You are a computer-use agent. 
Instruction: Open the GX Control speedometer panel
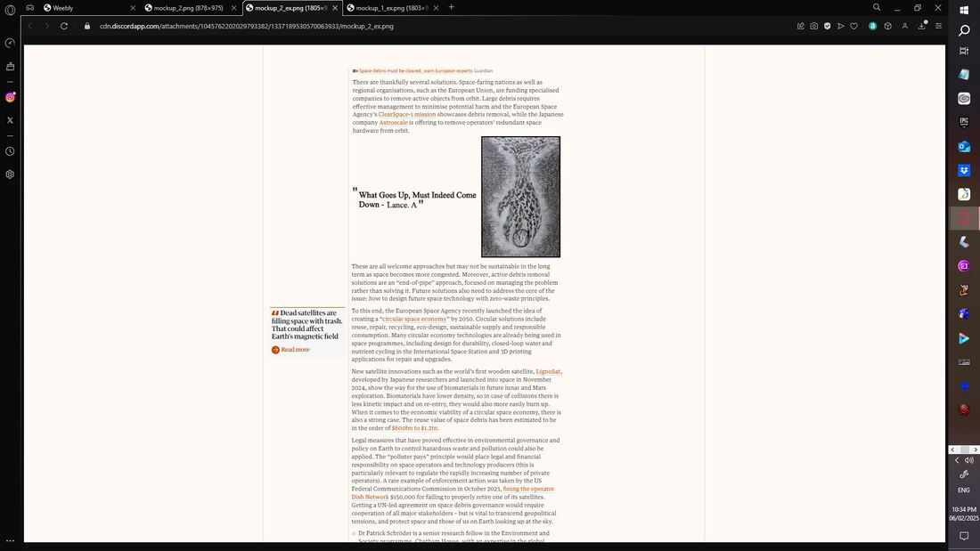click(x=10, y=43)
